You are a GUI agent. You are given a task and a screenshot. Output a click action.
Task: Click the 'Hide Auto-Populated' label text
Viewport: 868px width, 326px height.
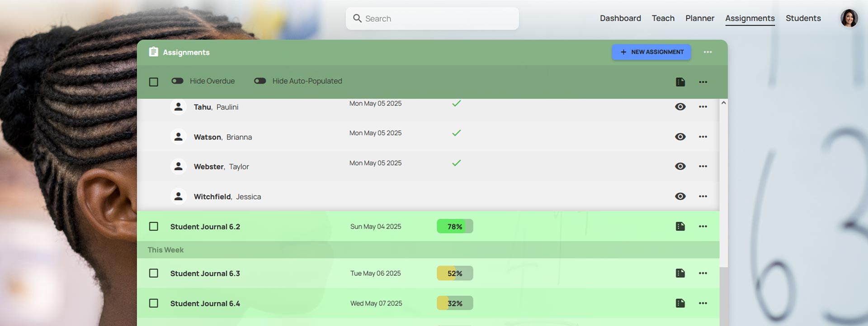point(307,81)
